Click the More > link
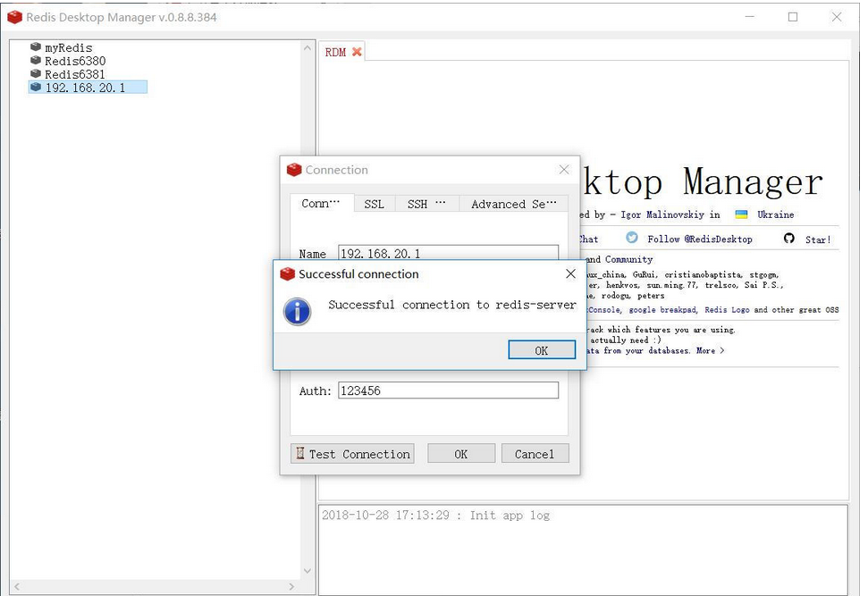 point(711,351)
